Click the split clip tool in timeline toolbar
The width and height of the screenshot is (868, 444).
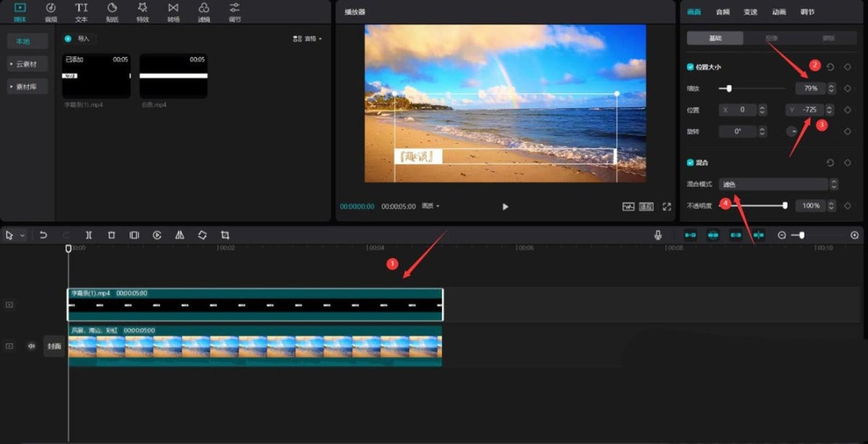pyautogui.click(x=88, y=235)
